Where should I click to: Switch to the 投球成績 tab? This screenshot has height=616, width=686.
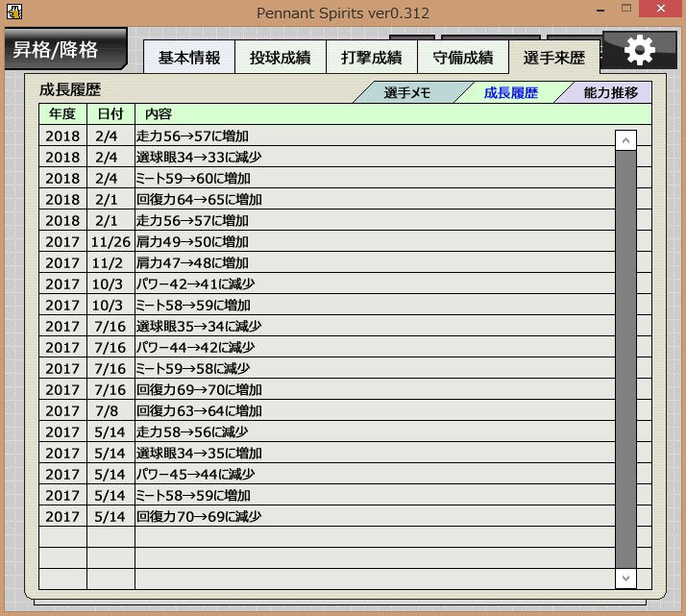[x=281, y=58]
